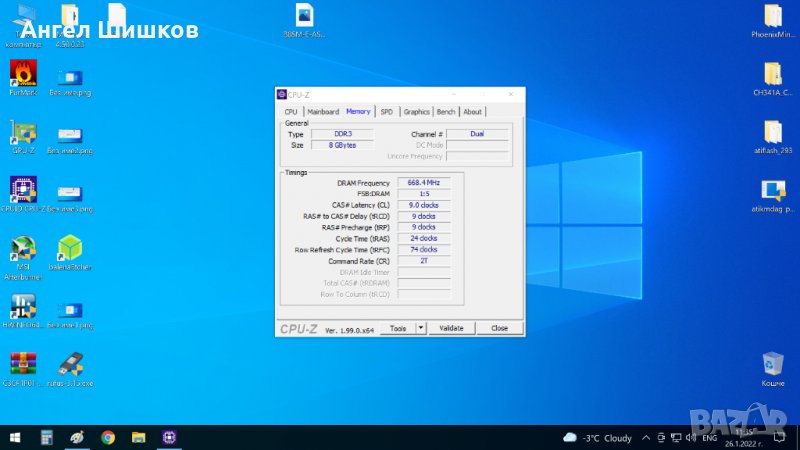
Task: Expand the Tools dropdown arrow
Action: (420, 328)
